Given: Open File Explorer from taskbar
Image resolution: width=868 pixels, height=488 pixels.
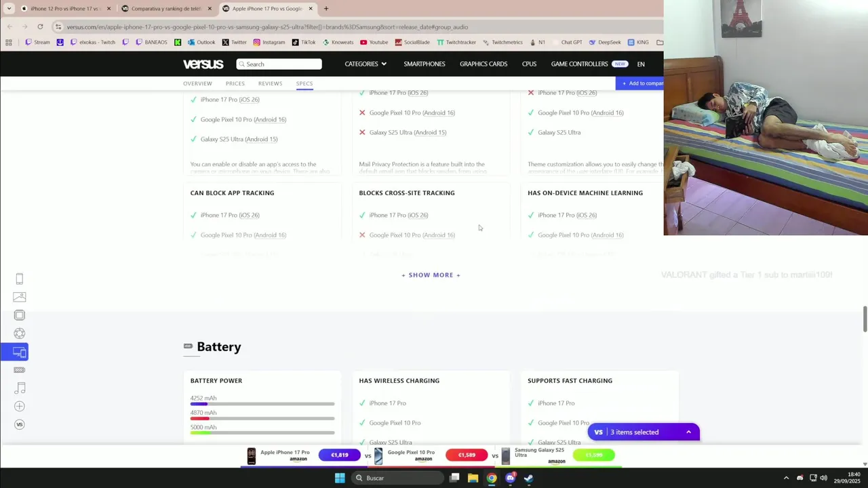Looking at the screenshot, I should coord(473,478).
